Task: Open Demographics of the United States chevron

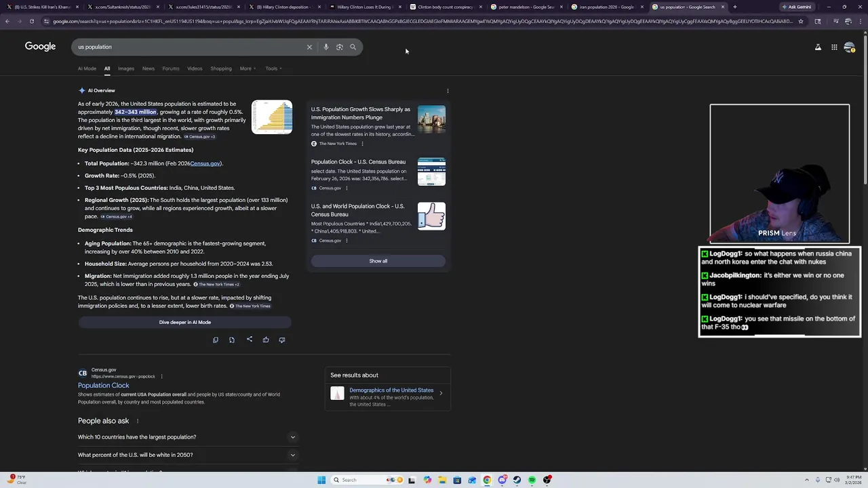Action: [x=441, y=393]
